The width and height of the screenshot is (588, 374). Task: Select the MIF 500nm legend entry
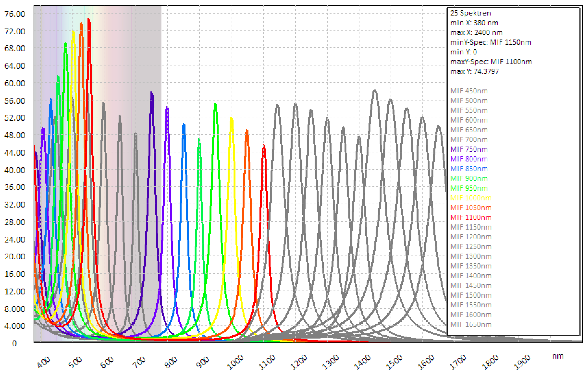pyautogui.click(x=469, y=101)
